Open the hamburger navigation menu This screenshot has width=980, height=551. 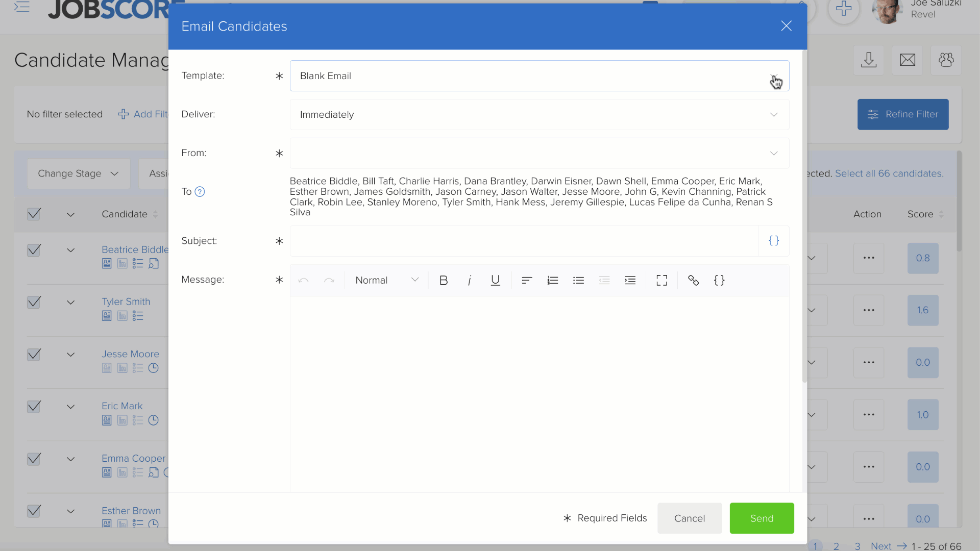point(21,8)
